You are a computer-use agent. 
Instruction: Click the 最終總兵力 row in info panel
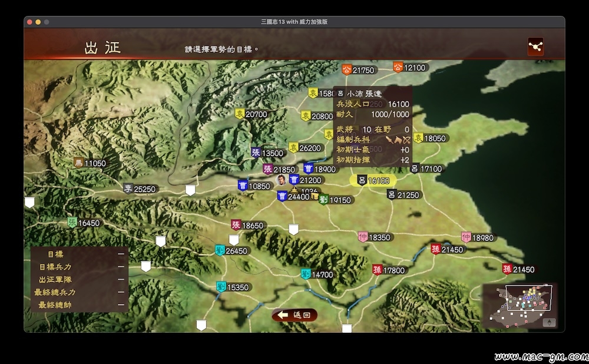(80, 292)
